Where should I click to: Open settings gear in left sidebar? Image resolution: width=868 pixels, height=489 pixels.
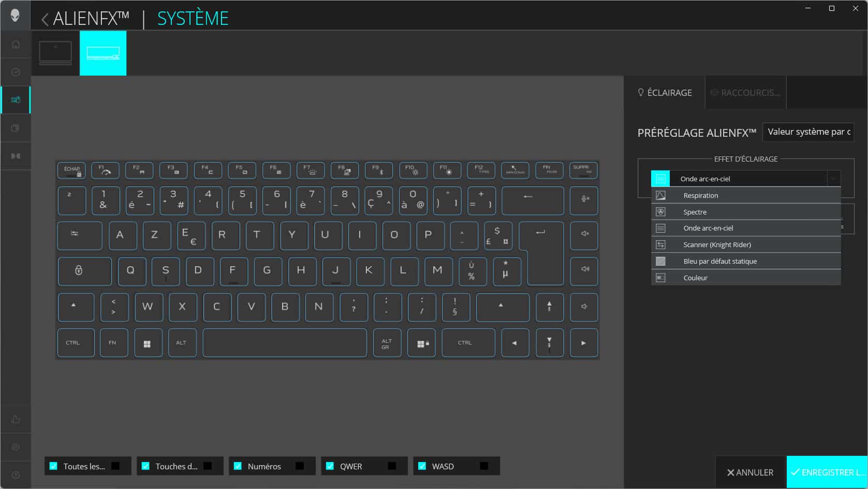pyautogui.click(x=16, y=447)
